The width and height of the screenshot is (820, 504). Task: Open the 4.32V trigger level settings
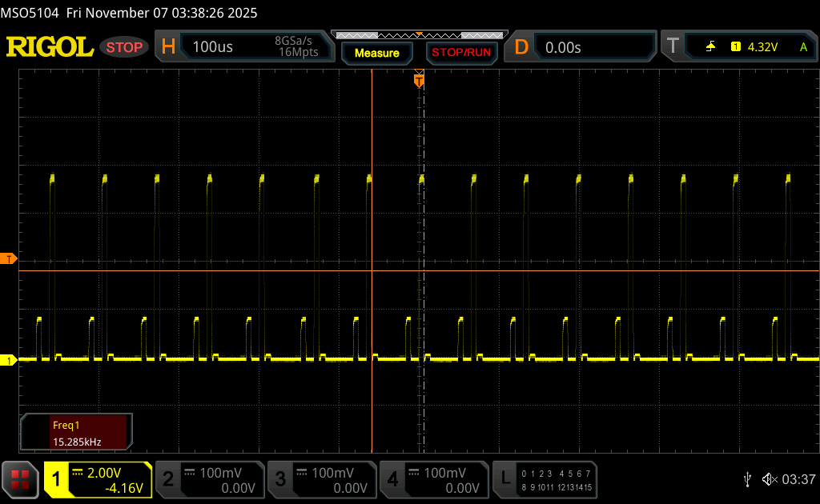[762, 47]
